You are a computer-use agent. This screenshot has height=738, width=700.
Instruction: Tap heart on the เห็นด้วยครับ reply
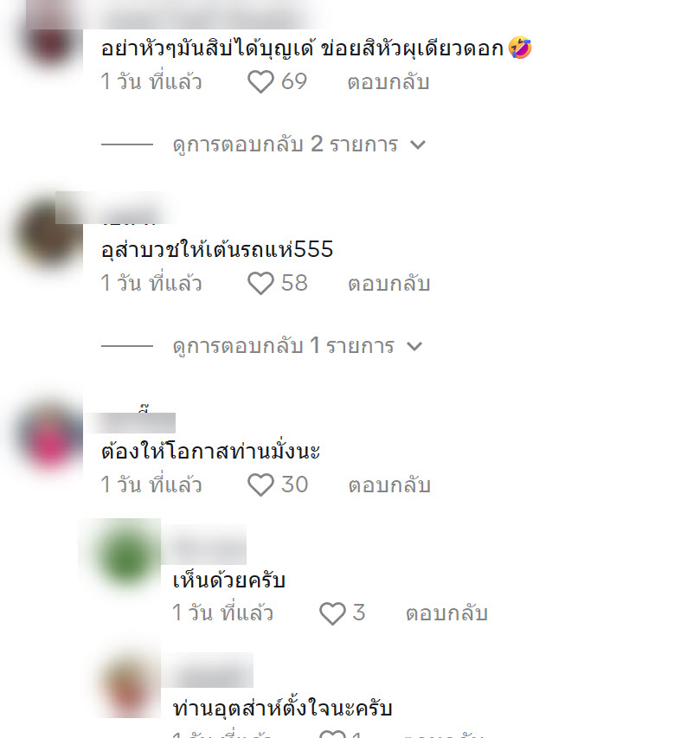click(332, 613)
